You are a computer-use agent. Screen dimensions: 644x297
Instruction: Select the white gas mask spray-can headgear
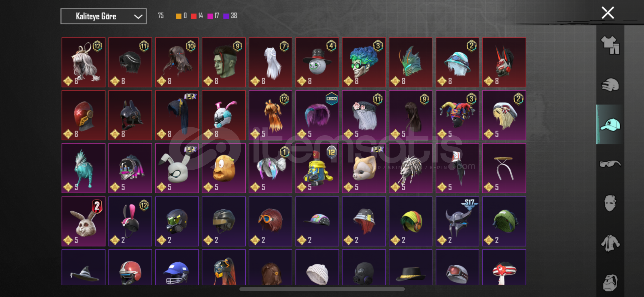point(317,168)
